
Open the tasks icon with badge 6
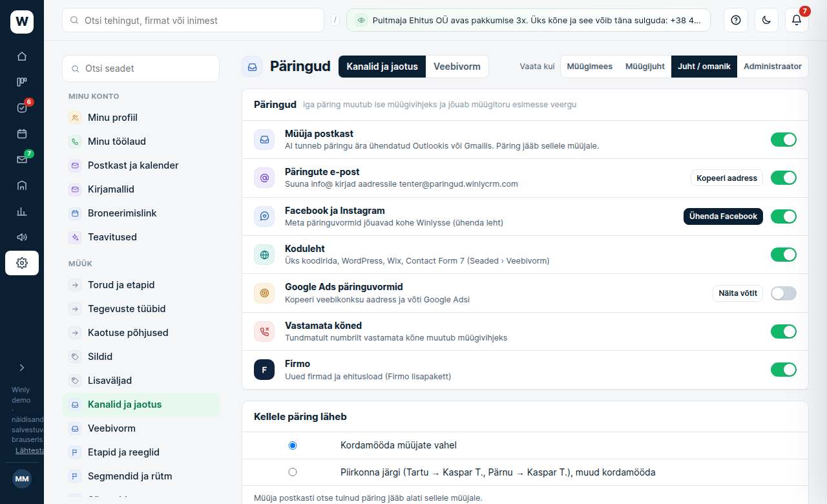[x=22, y=108]
